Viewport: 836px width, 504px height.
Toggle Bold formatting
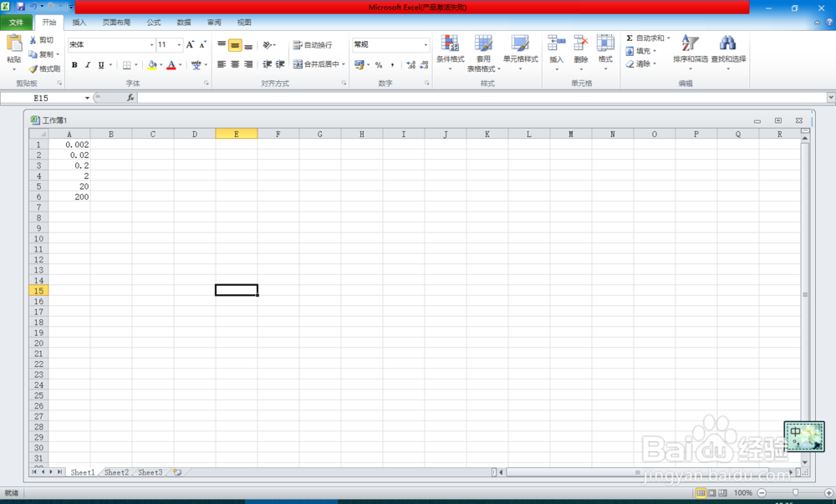pos(74,65)
